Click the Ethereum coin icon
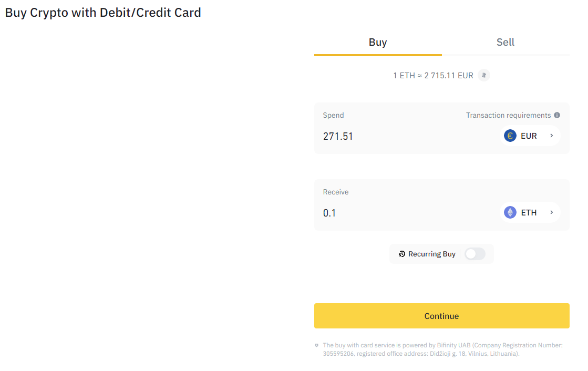 coord(510,212)
